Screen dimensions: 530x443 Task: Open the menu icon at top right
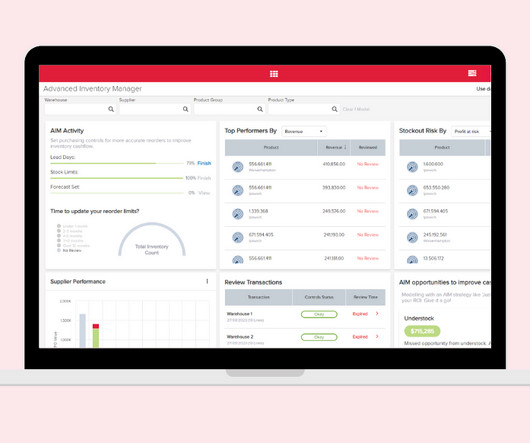[472, 73]
